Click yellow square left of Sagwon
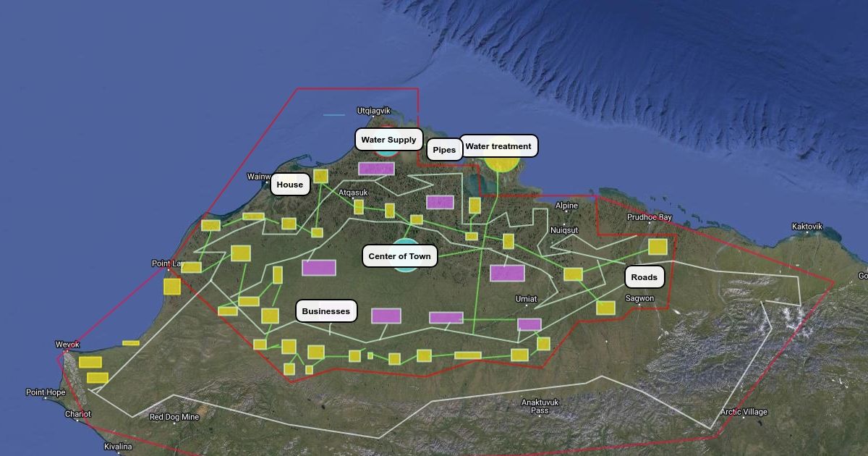868x456 pixels. click(605, 308)
